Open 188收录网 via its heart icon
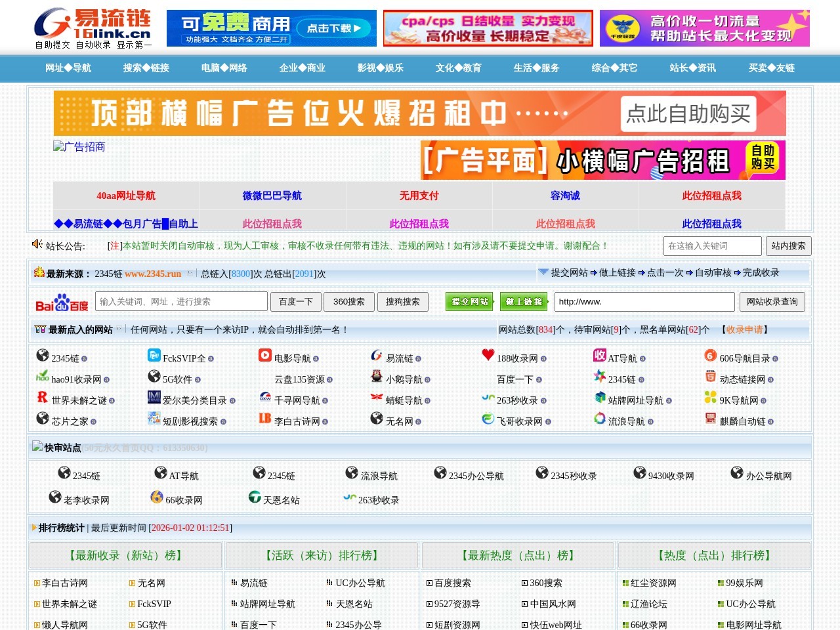840x630 pixels. pos(487,356)
